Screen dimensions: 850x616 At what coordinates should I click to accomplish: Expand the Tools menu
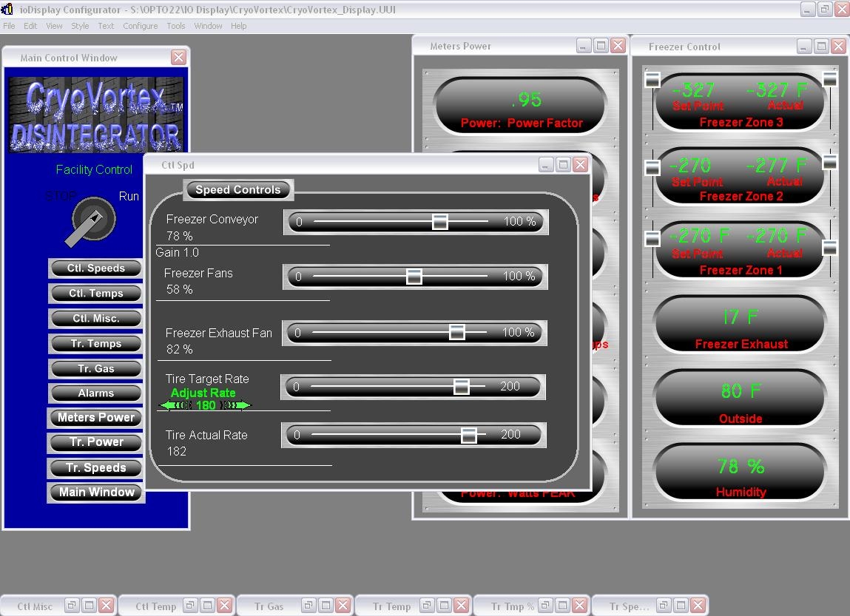(x=175, y=26)
